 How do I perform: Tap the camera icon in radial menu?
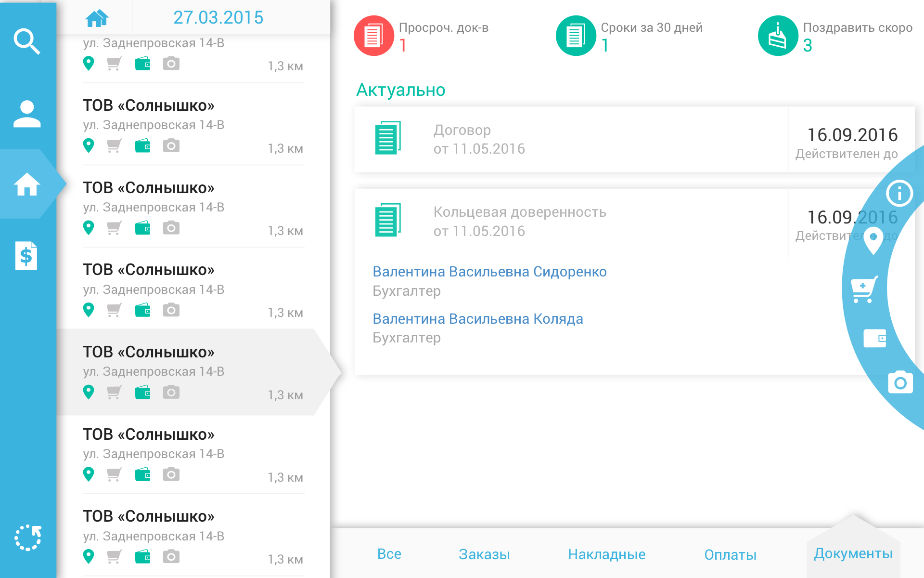(900, 382)
